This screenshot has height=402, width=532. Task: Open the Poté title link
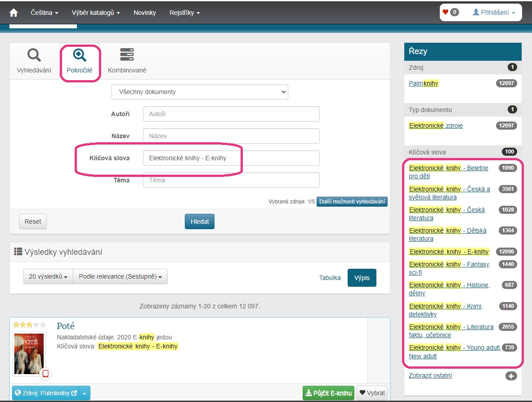pyautogui.click(x=66, y=326)
